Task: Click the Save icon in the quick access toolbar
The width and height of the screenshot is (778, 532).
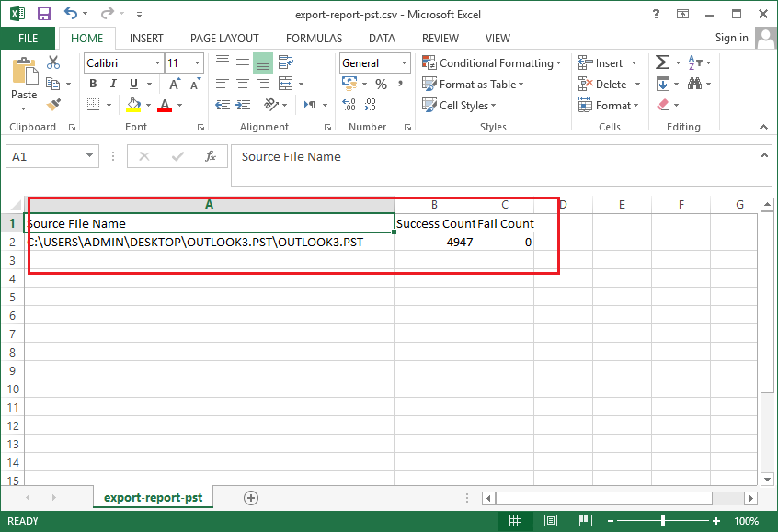Action: pos(44,14)
